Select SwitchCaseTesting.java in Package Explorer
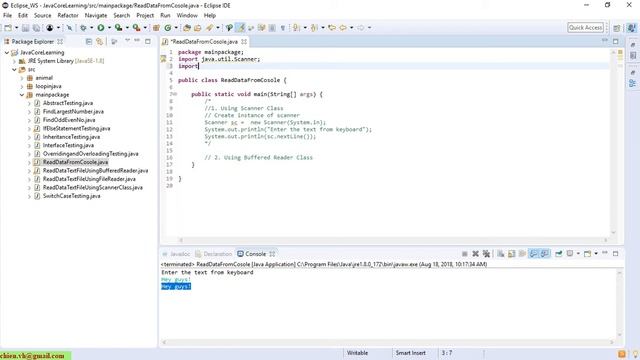The height and width of the screenshot is (360, 640). [x=71, y=196]
